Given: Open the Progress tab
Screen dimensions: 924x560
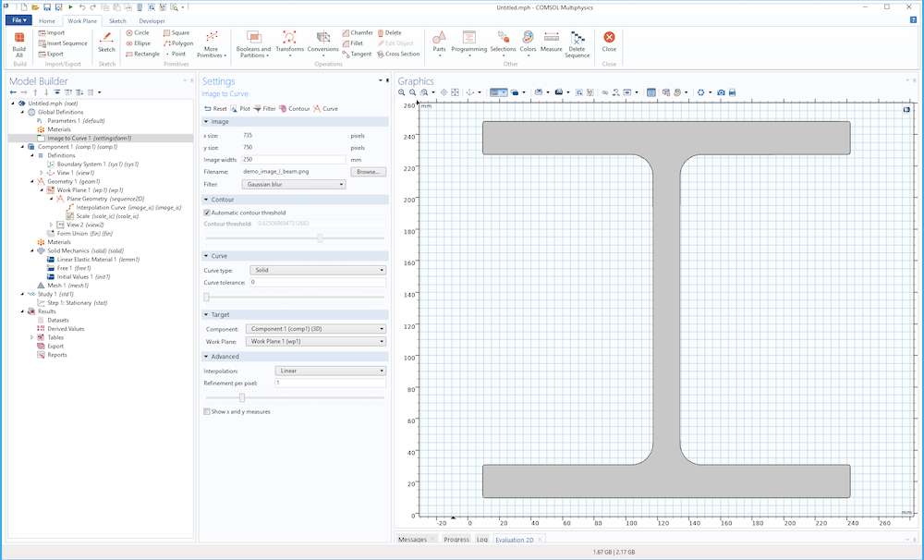Looking at the screenshot, I should [x=456, y=540].
